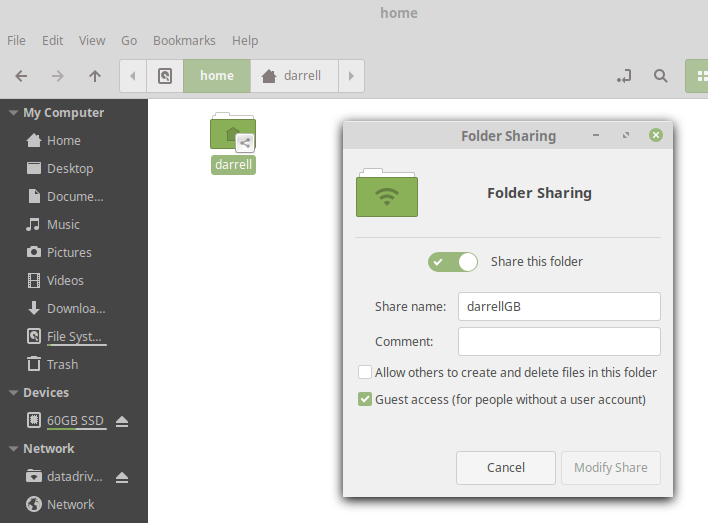Click the search magnifier icon

[660, 76]
